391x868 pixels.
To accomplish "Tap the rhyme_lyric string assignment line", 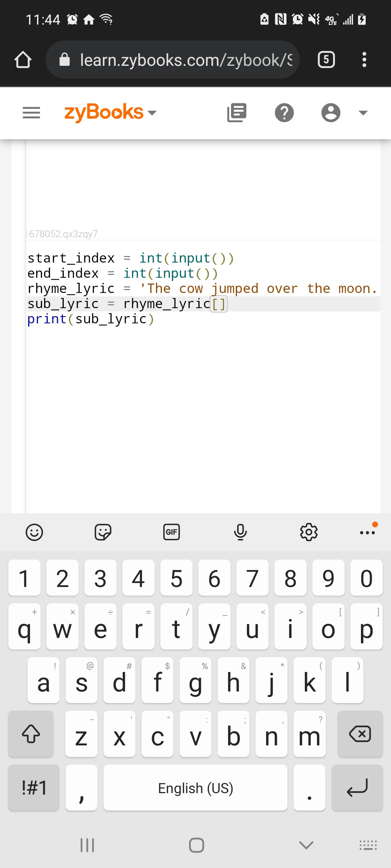I will (x=203, y=289).
